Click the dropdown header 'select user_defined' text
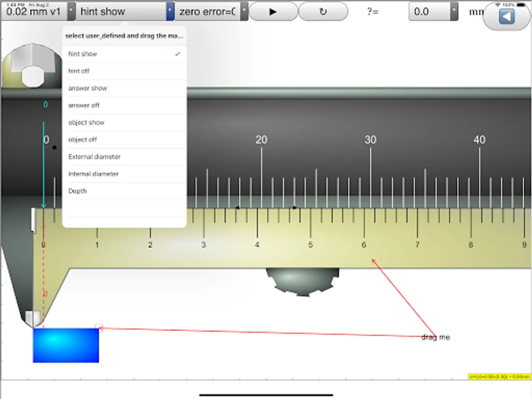Viewport: 532px width, 399px height. (x=124, y=36)
